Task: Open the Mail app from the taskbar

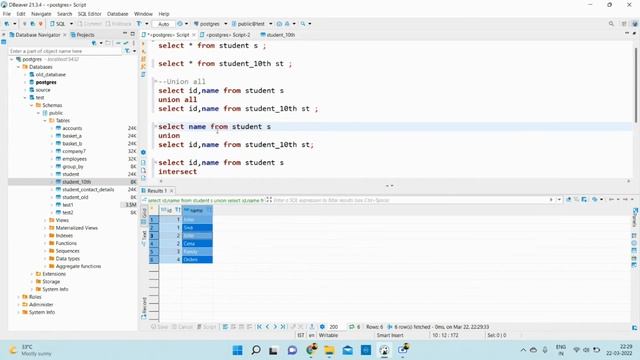Action: pos(347,350)
